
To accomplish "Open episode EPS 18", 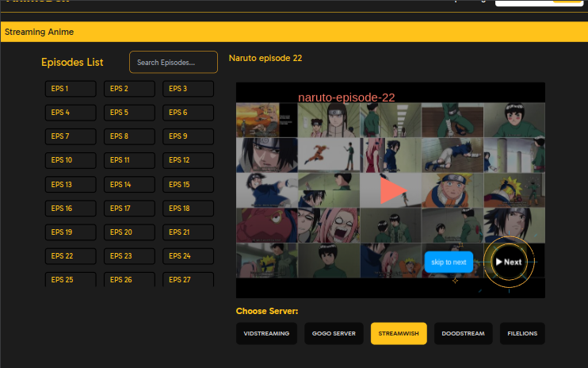I will coord(189,209).
